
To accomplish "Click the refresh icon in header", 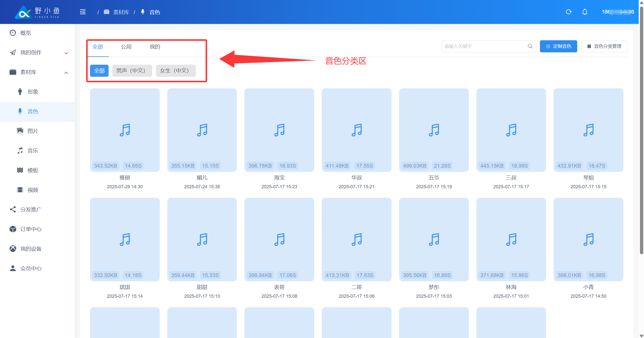I will 569,12.
